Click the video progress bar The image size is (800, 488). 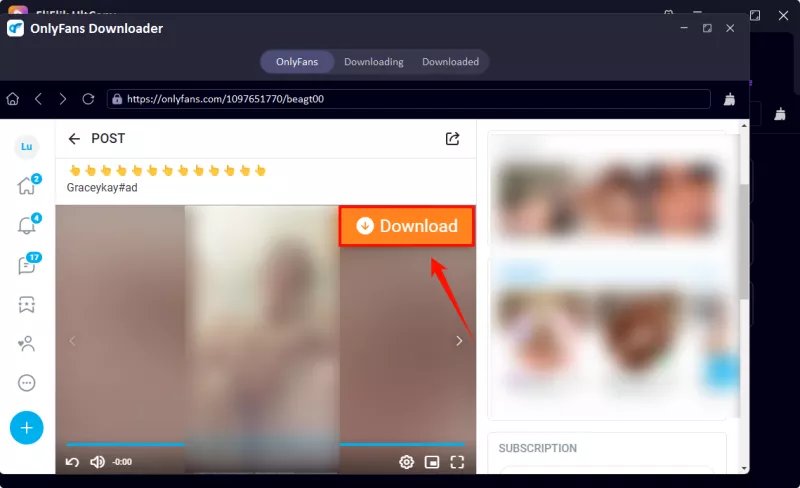click(265, 445)
